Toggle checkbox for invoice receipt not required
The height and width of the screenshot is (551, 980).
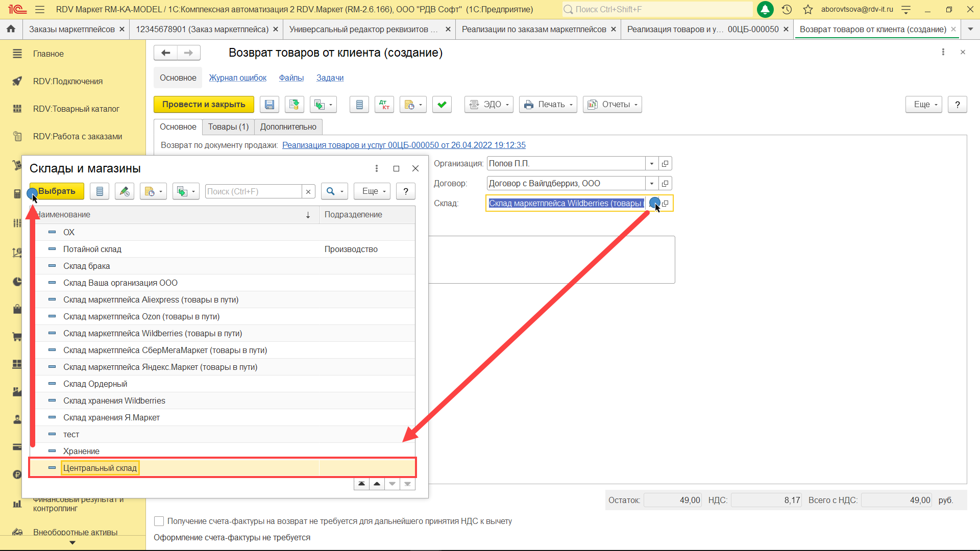[x=159, y=521]
